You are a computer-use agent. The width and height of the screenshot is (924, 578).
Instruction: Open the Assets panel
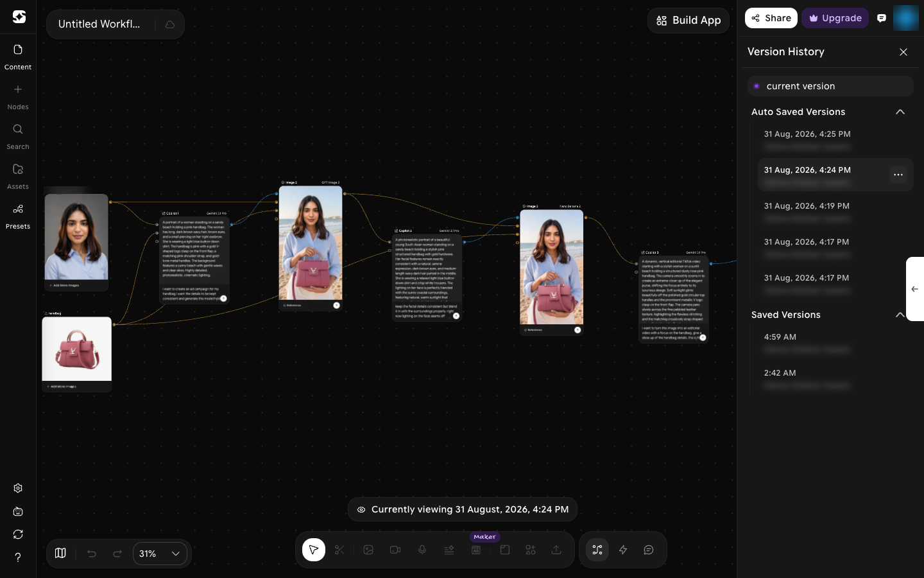(x=18, y=176)
